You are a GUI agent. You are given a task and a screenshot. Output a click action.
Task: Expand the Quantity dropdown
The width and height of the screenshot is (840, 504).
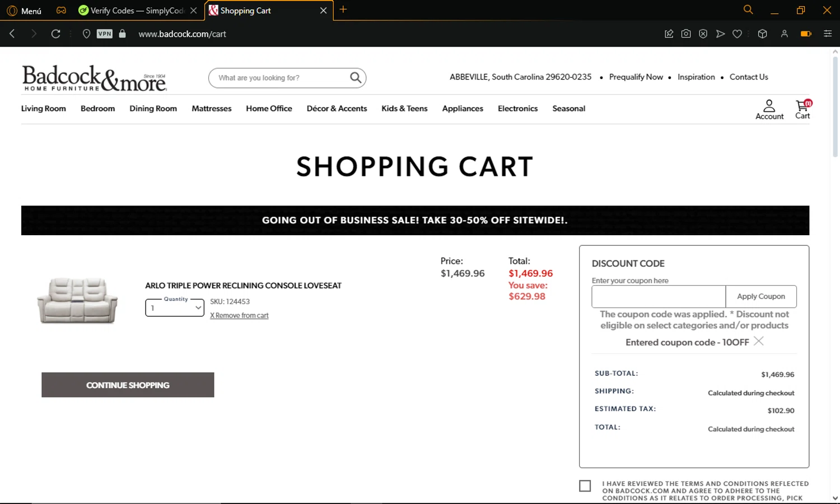coord(175,307)
